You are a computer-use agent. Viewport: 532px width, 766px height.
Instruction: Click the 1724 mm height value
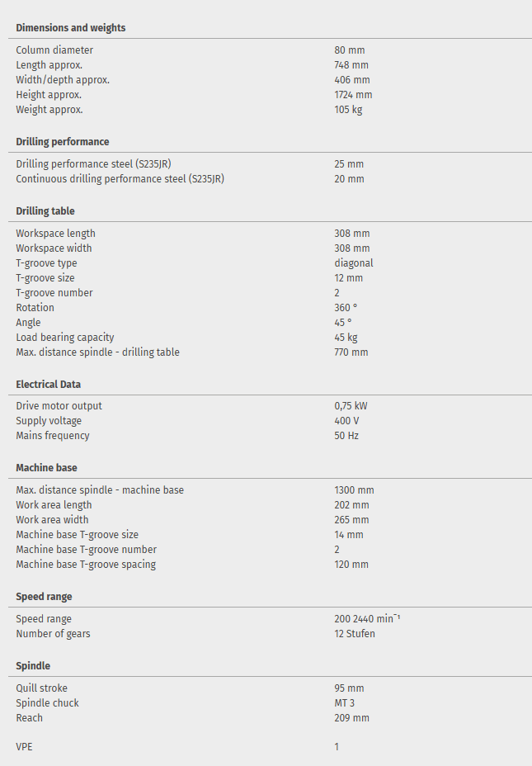(x=352, y=95)
